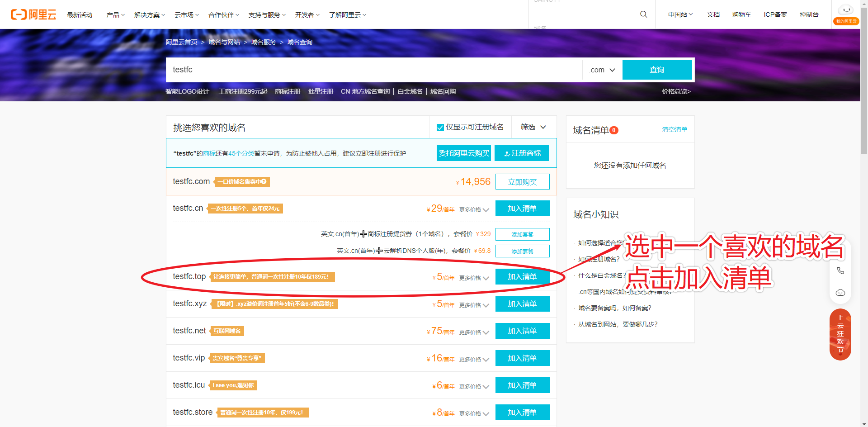This screenshot has width=868, height=427.
Task: Click into the domain search field with testfc
Action: click(374, 70)
